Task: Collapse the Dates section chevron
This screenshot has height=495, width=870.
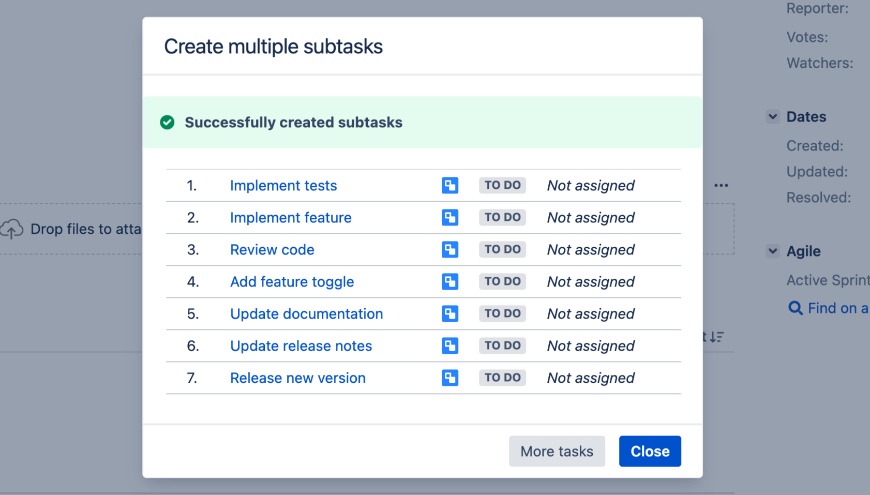Action: [772, 117]
